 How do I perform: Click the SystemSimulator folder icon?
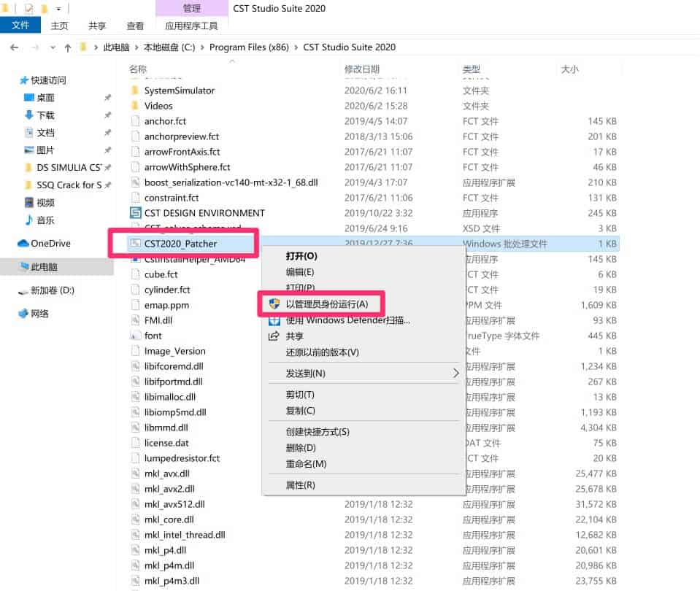135,90
